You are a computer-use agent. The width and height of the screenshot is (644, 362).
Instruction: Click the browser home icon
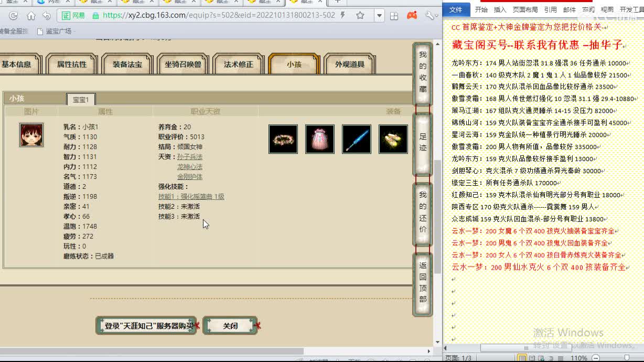(x=31, y=16)
